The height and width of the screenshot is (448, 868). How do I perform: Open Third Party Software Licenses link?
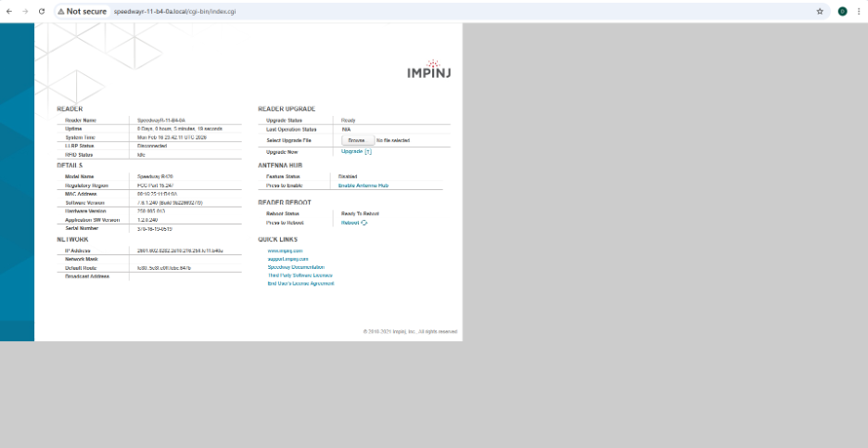click(x=300, y=275)
